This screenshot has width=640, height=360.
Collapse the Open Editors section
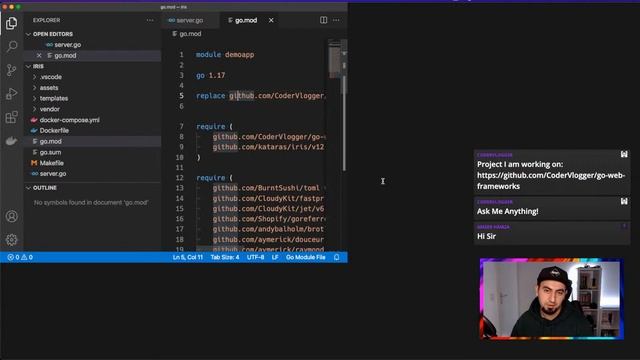[x=53, y=34]
